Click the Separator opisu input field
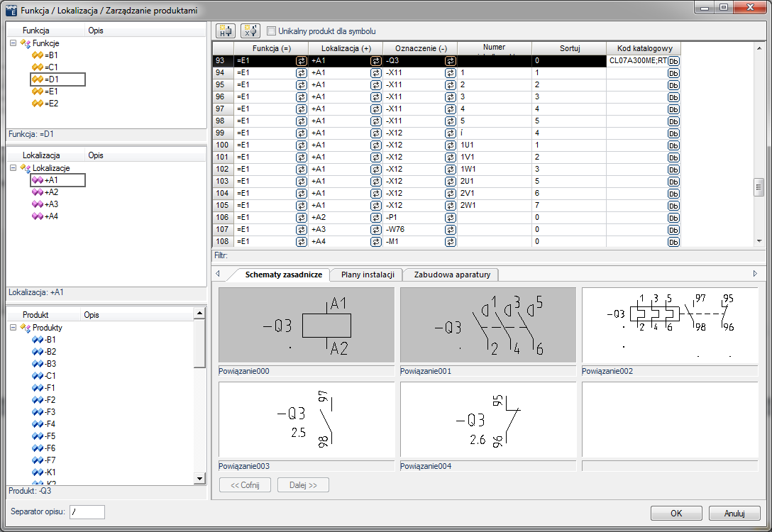 pyautogui.click(x=87, y=512)
